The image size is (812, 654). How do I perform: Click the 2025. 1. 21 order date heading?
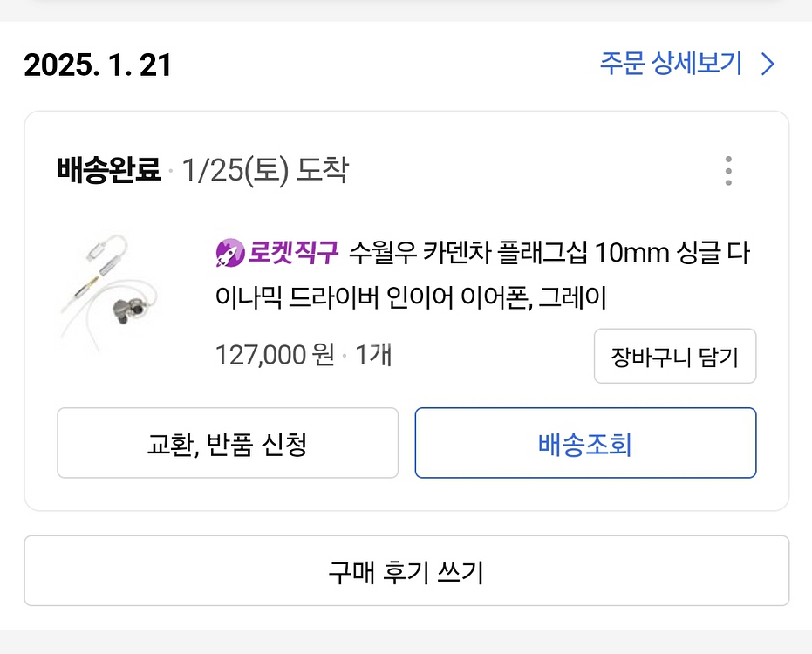(98, 65)
